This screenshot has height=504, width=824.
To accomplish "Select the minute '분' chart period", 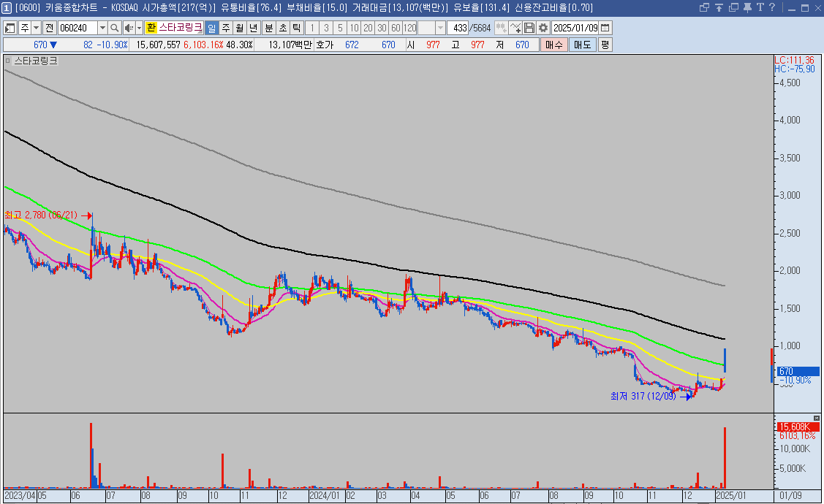I will pyautogui.click(x=268, y=28).
